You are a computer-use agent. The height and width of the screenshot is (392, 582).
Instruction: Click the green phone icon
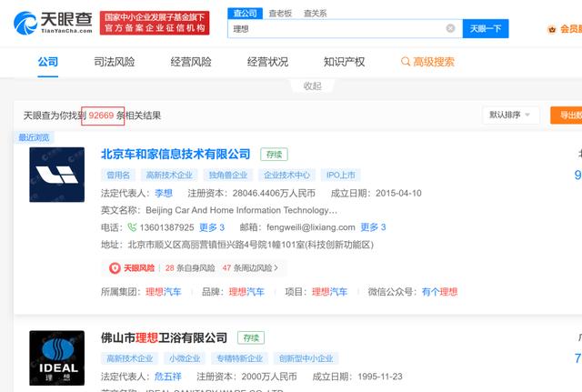(x=133, y=227)
